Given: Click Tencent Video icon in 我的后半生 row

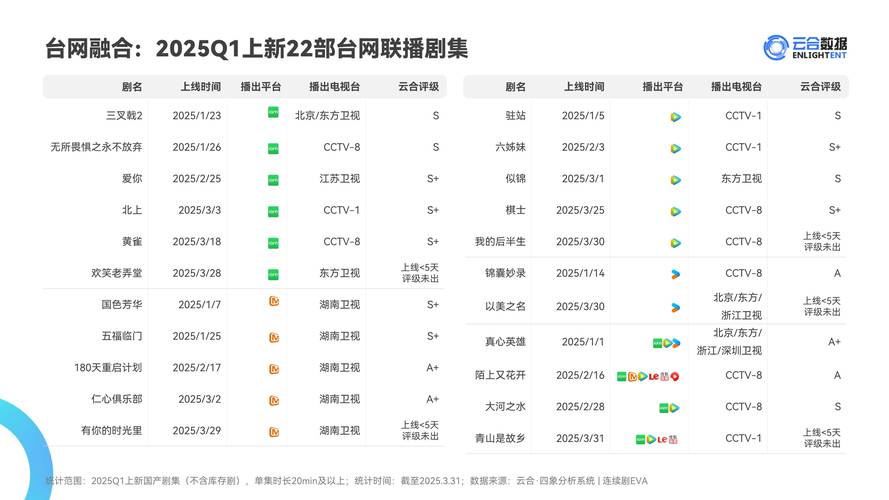Looking at the screenshot, I should (675, 243).
